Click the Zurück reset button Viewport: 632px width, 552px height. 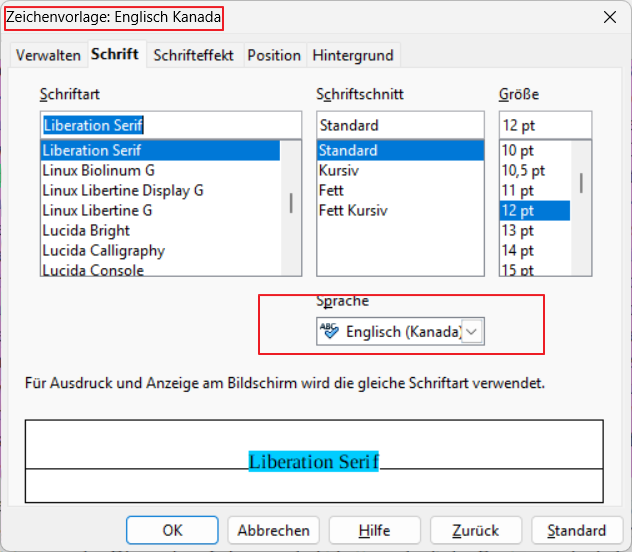pyautogui.click(x=475, y=530)
